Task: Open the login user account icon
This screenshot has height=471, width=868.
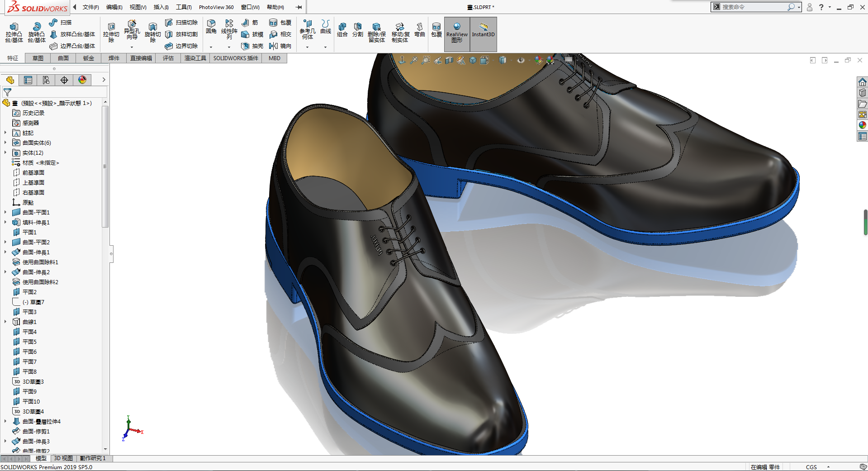Action: 810,7
